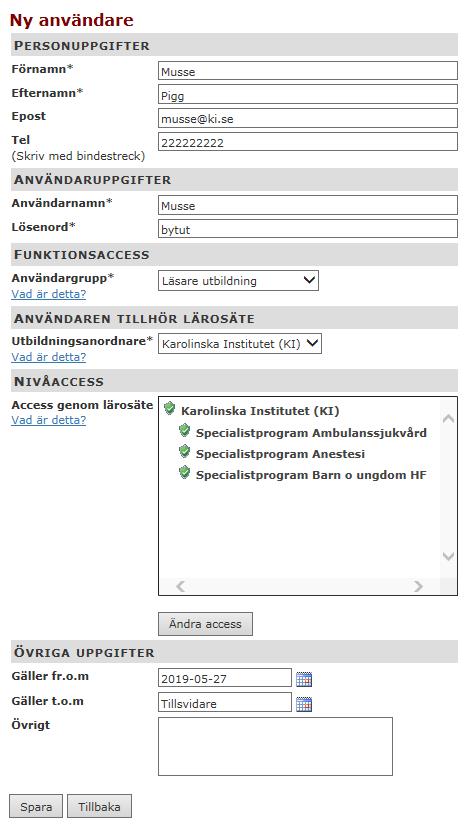
Task: Select Karolinska Institutet (KI) tree node
Action: [x=260, y=411]
